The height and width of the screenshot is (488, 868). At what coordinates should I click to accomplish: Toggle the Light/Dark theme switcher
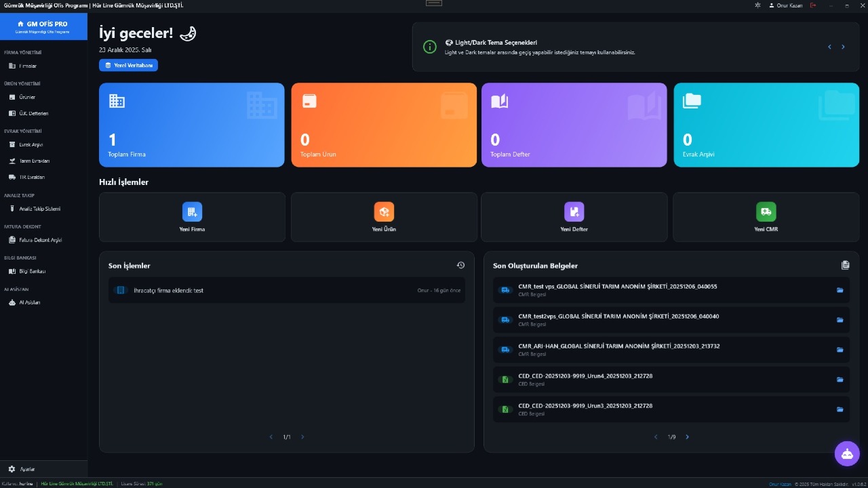click(x=757, y=5)
